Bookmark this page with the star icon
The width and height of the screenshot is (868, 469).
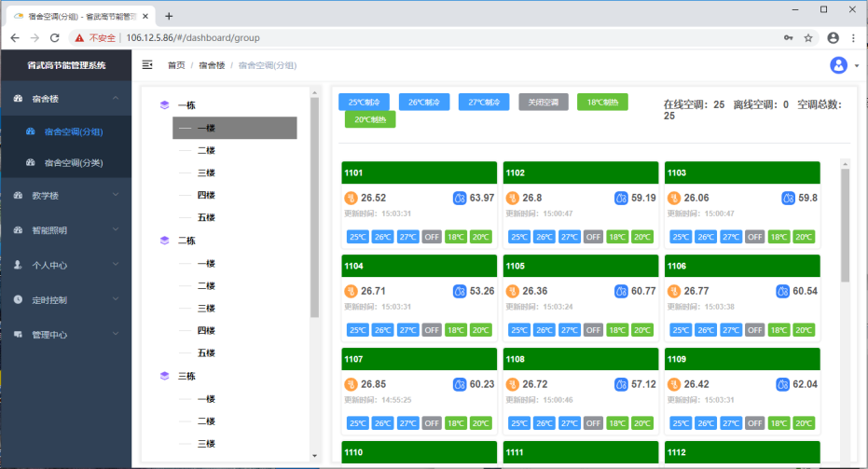(x=808, y=37)
